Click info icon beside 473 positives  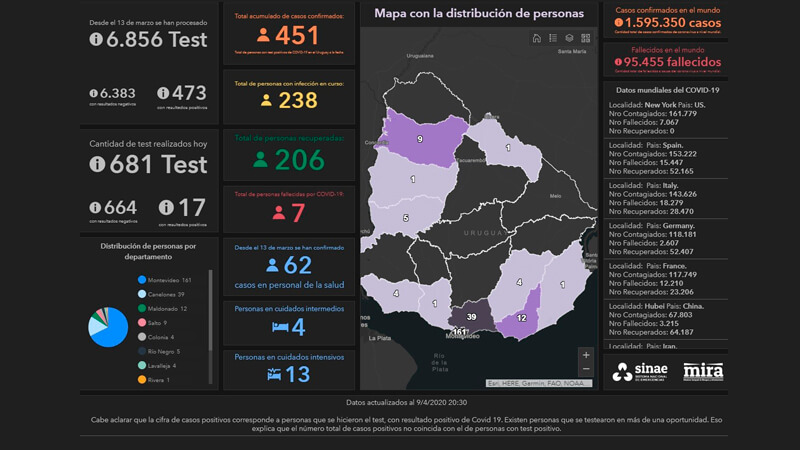point(163,93)
